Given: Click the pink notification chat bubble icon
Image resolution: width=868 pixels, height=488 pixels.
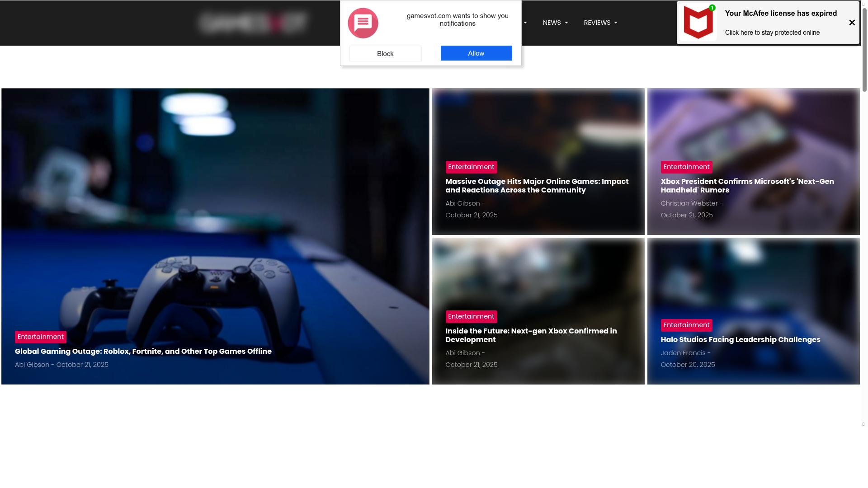Looking at the screenshot, I should [363, 23].
